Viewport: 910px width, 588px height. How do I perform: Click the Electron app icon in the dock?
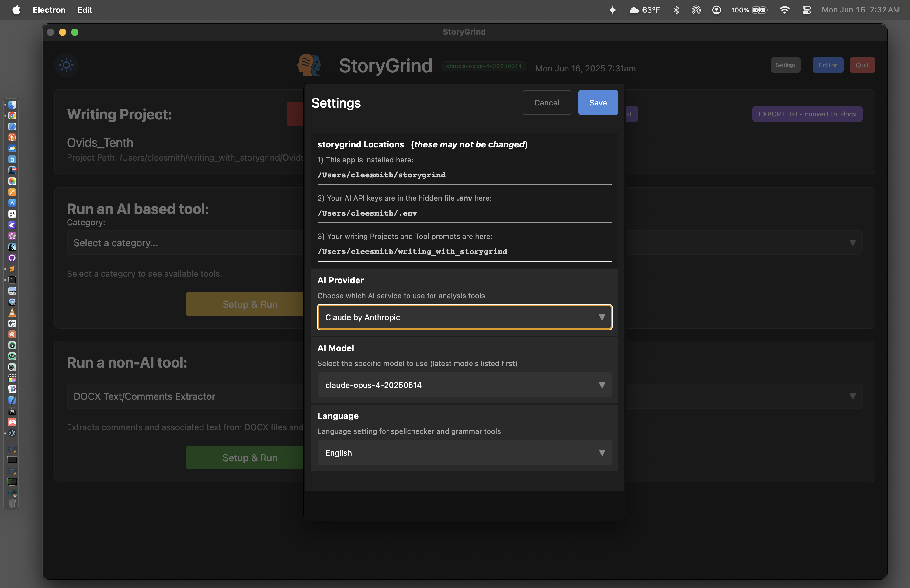(x=12, y=433)
